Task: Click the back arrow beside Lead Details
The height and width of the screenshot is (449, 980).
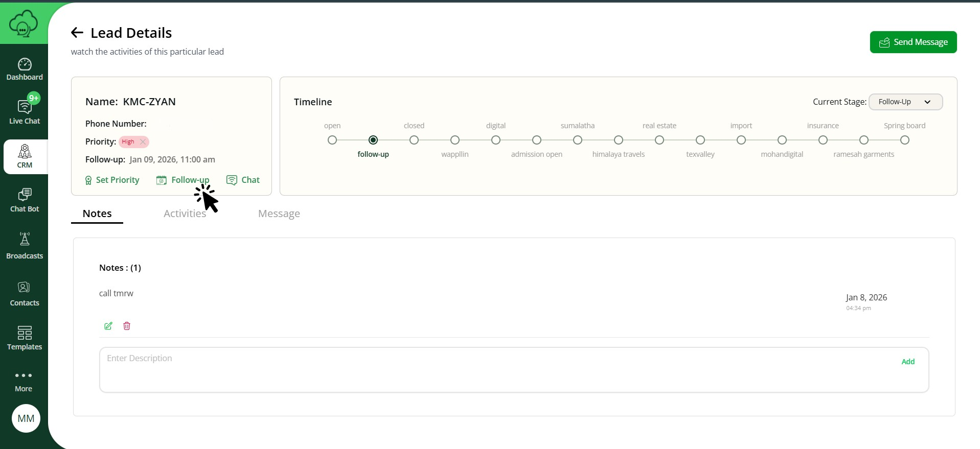Action: [x=77, y=33]
